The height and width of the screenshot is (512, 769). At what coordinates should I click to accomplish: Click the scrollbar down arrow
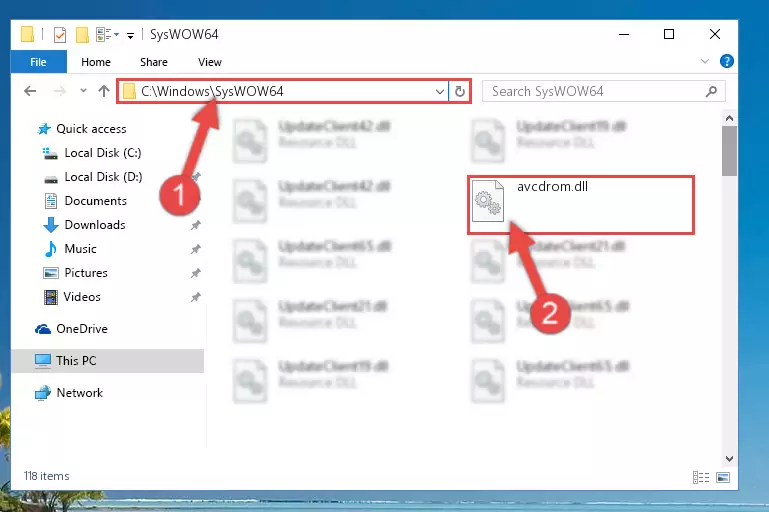(729, 459)
